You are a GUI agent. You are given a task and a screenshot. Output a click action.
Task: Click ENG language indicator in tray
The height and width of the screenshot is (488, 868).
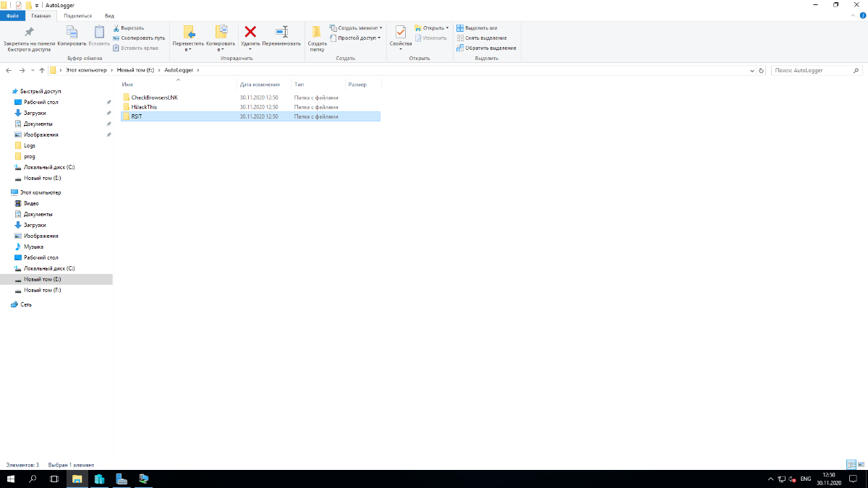[x=806, y=479]
